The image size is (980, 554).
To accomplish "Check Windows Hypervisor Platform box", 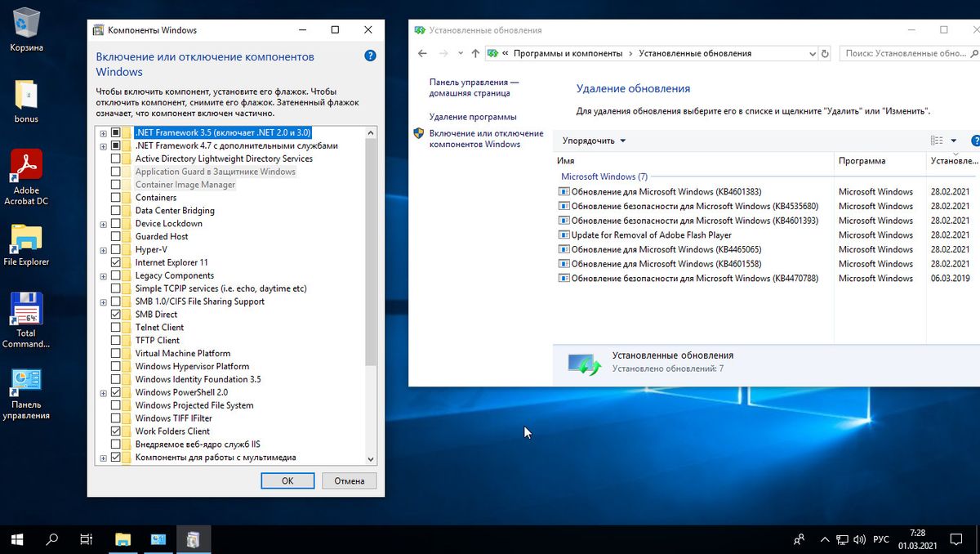I will [115, 366].
